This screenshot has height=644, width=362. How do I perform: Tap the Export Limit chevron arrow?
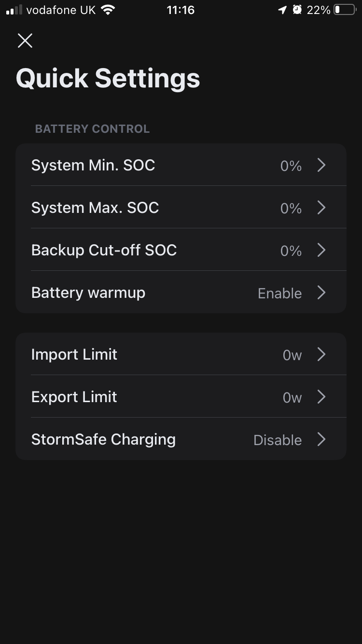(321, 397)
